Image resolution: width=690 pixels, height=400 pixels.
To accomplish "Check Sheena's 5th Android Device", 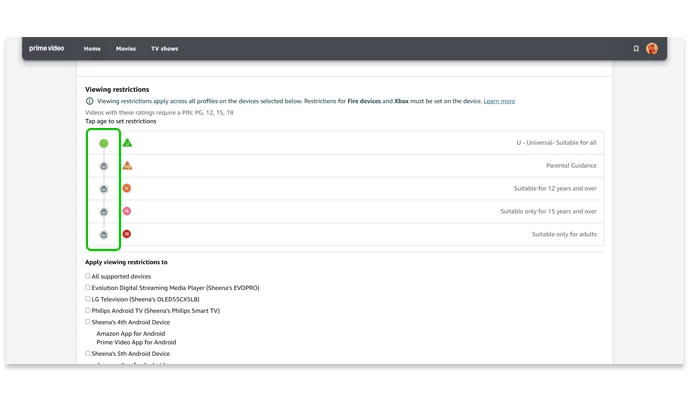I will coord(88,353).
